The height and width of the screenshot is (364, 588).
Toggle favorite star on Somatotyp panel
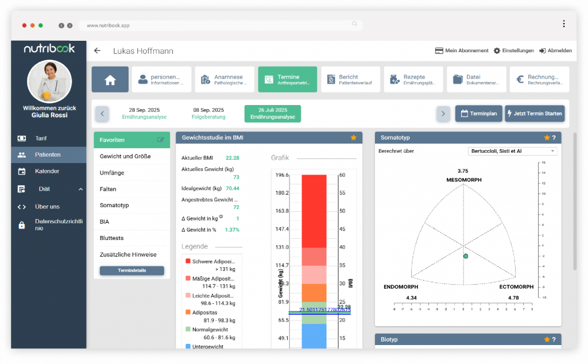pos(547,138)
